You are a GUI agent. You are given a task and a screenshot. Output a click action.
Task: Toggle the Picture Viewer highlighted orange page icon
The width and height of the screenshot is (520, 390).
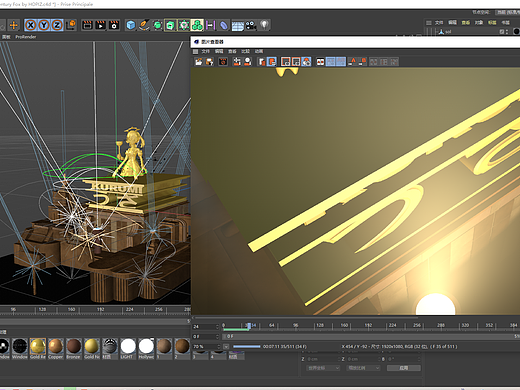pos(272,62)
